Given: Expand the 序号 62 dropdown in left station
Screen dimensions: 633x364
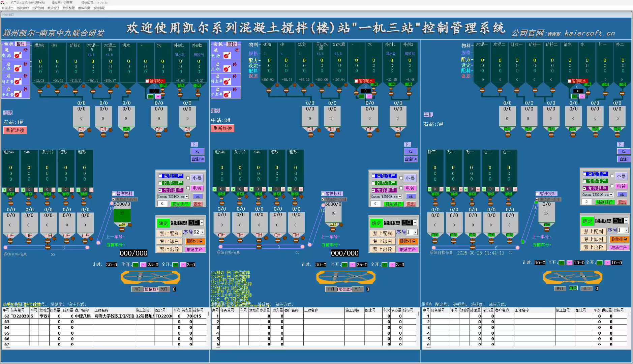Looking at the screenshot, I should 202,232.
